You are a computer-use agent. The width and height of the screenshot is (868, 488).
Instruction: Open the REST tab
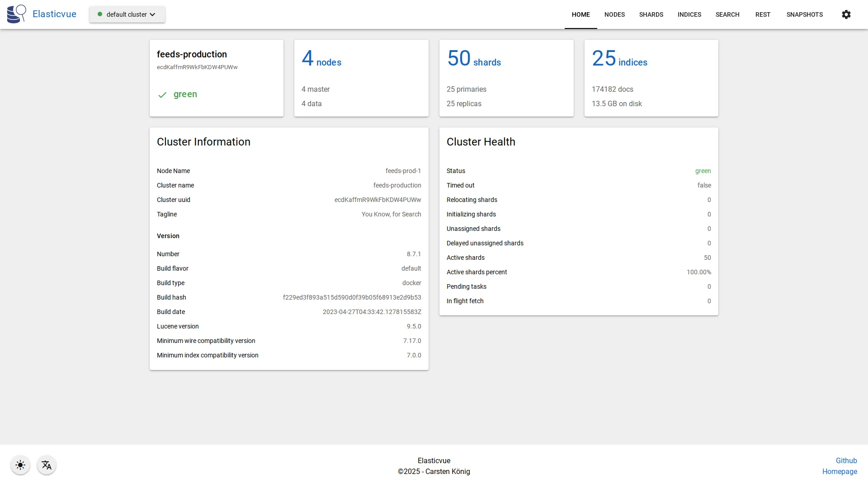click(x=763, y=14)
